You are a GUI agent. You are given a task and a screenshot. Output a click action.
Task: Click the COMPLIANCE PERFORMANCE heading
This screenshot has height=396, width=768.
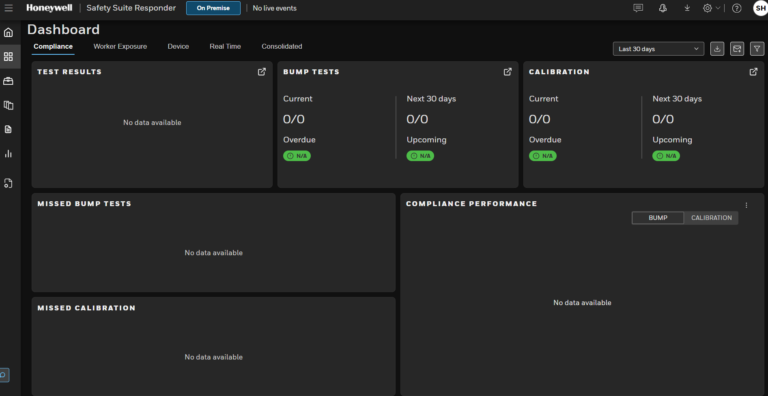pyautogui.click(x=472, y=203)
